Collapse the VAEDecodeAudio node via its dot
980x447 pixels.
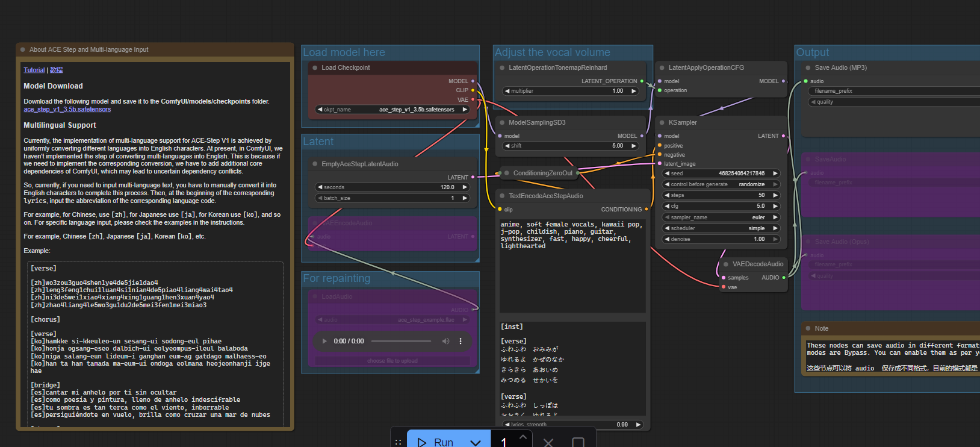pos(726,264)
